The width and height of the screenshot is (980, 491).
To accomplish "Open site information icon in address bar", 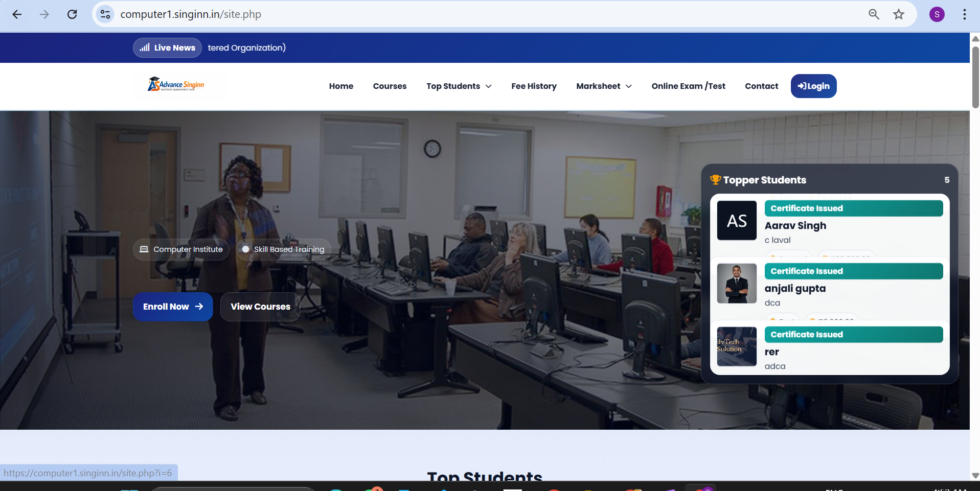I will (x=105, y=14).
